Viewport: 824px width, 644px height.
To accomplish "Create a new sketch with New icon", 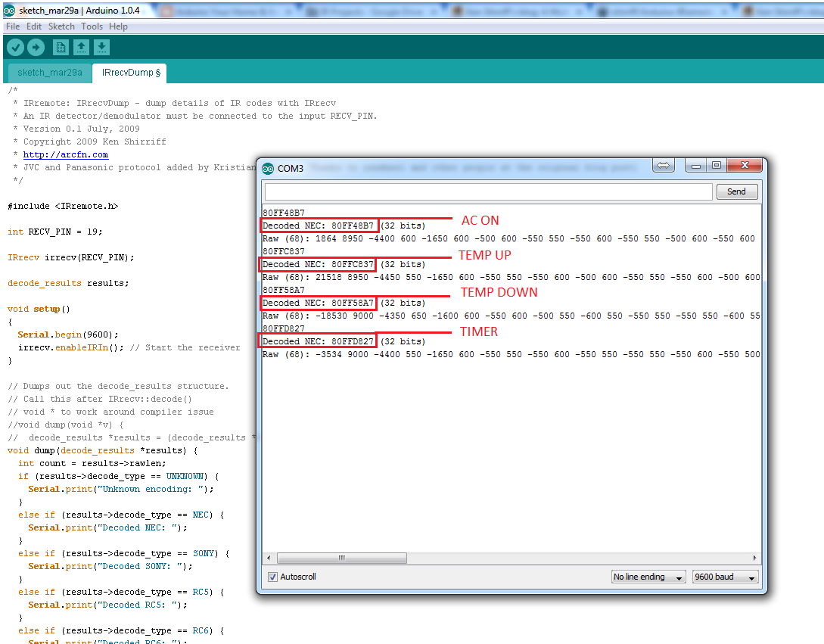I will point(61,48).
